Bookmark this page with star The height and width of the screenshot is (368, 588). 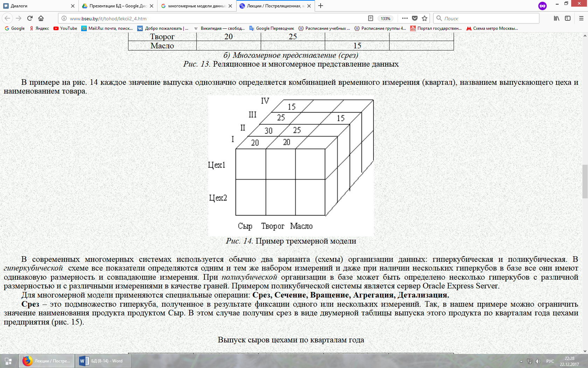(425, 18)
